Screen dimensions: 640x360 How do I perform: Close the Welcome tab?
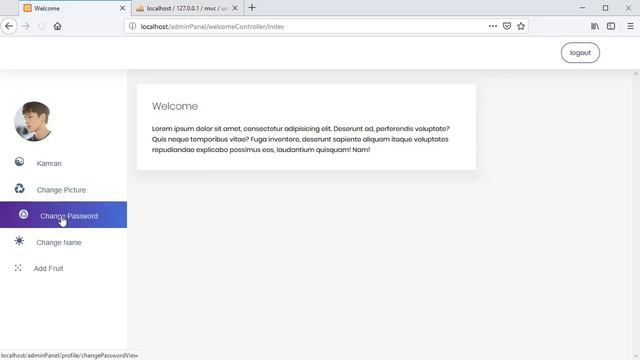click(122, 8)
